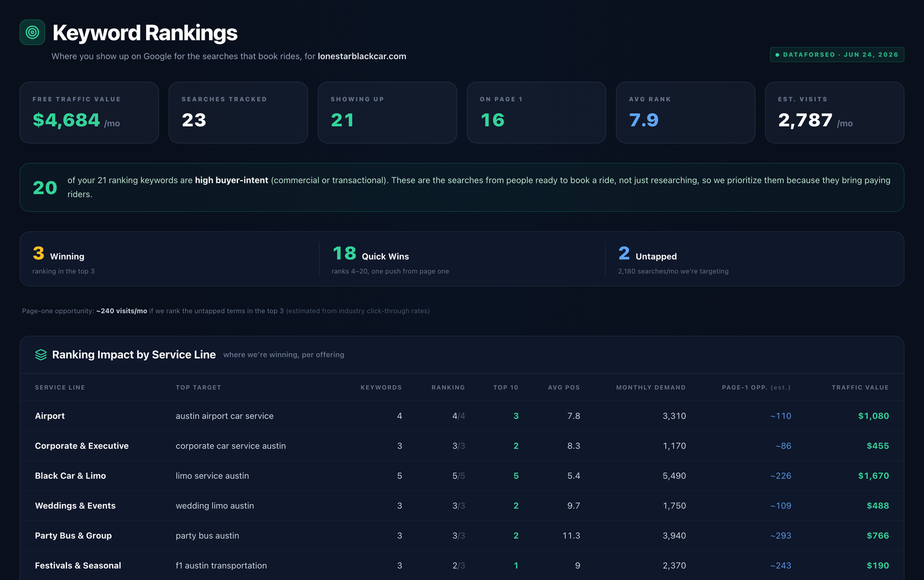Click the ~226 page-1 opportunity value
Screen dimensions: 924x580
[780, 476]
